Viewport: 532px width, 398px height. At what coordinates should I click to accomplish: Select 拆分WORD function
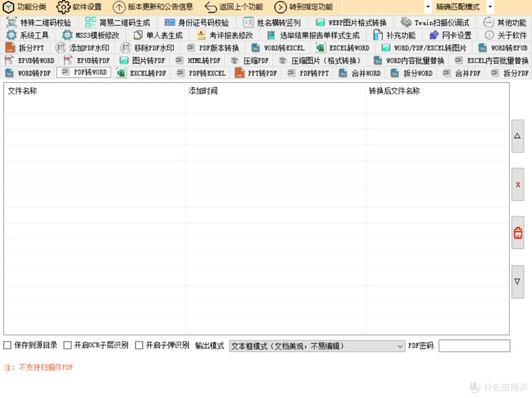click(x=411, y=73)
